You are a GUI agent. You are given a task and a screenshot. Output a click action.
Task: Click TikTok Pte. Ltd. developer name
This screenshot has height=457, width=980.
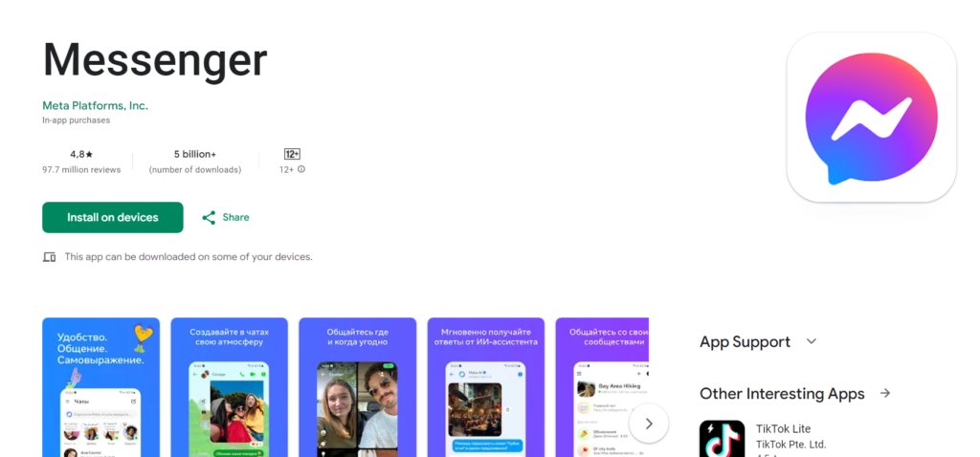click(791, 445)
